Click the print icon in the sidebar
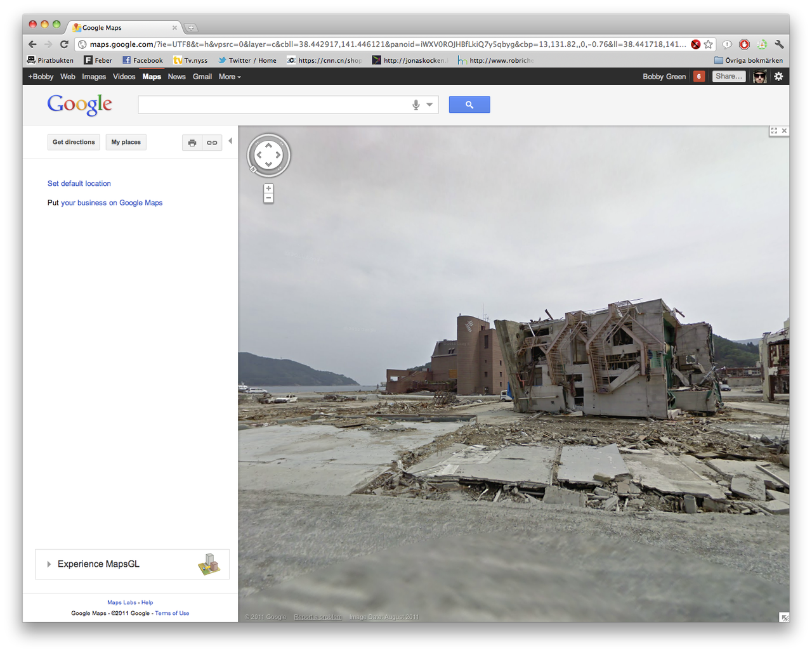The image size is (812, 653). (x=192, y=143)
